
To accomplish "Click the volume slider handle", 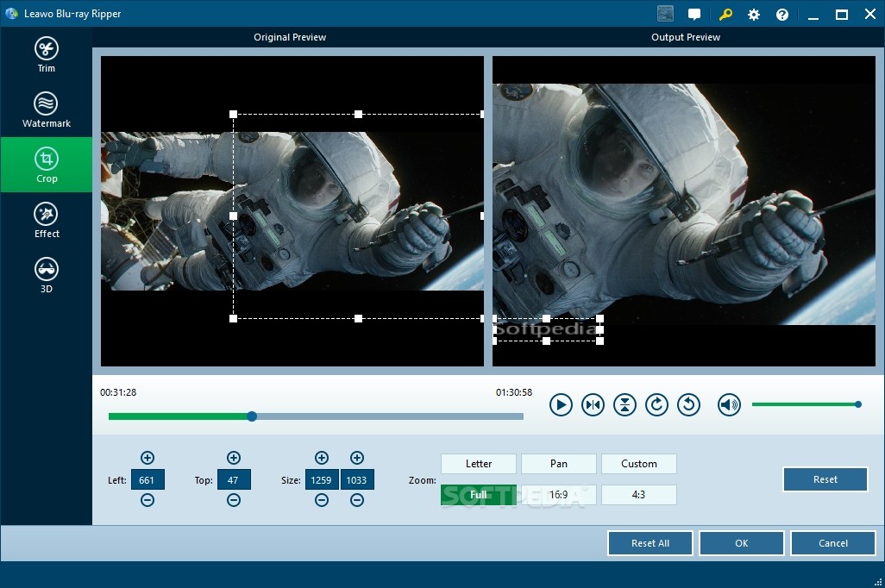I will click(x=858, y=404).
